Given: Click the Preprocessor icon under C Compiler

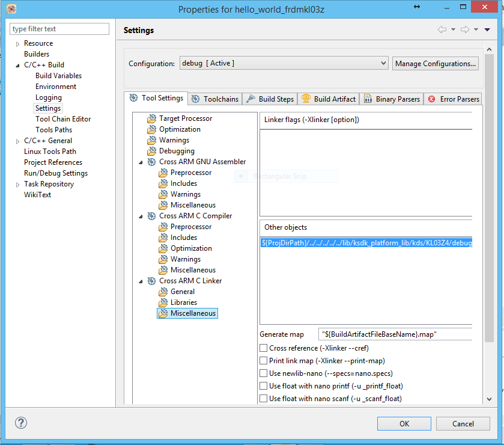Looking at the screenshot, I should click(163, 227).
